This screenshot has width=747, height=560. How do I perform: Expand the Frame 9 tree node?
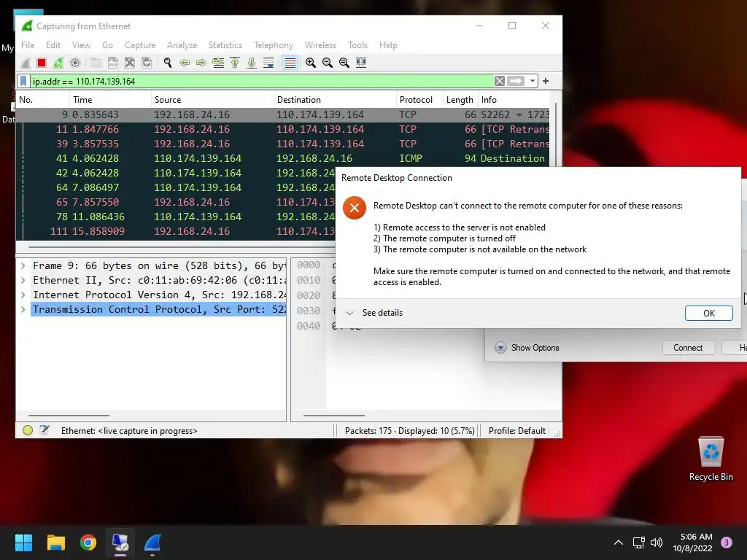pos(23,265)
